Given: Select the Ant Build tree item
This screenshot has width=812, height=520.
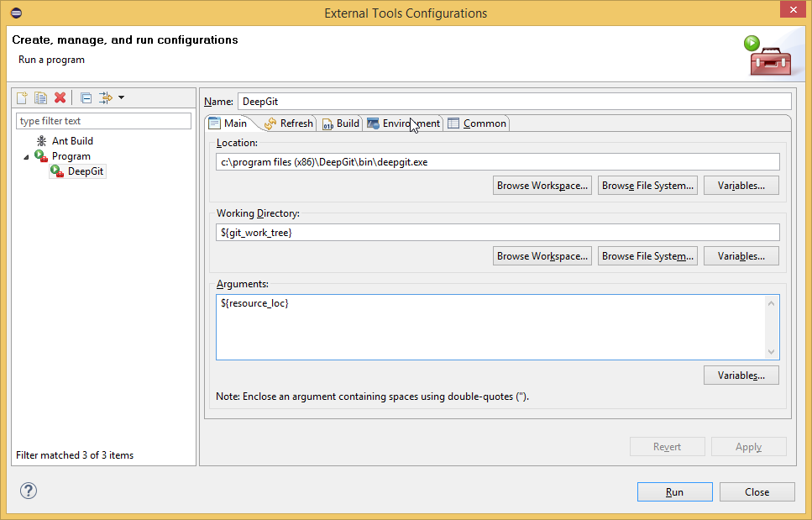Looking at the screenshot, I should (x=72, y=141).
